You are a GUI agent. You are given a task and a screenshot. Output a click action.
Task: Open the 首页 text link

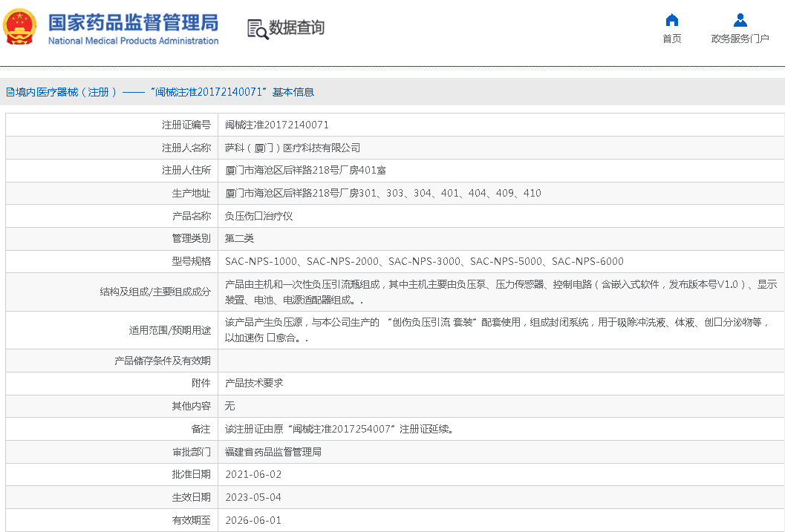[x=671, y=39]
